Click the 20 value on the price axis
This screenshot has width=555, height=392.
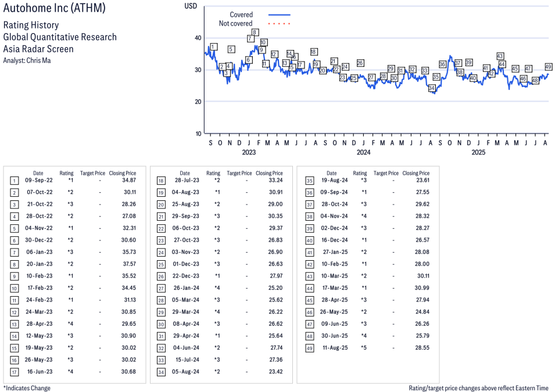click(x=198, y=102)
